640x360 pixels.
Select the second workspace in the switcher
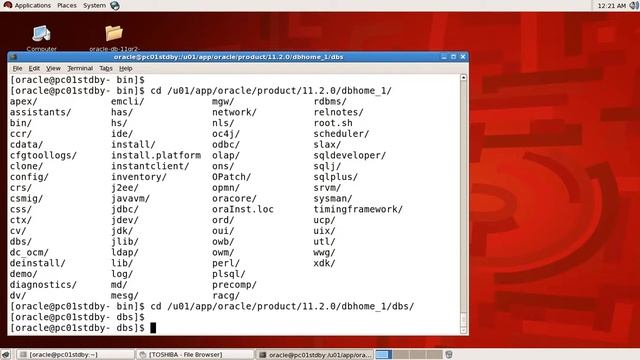pyautogui.click(x=401, y=355)
